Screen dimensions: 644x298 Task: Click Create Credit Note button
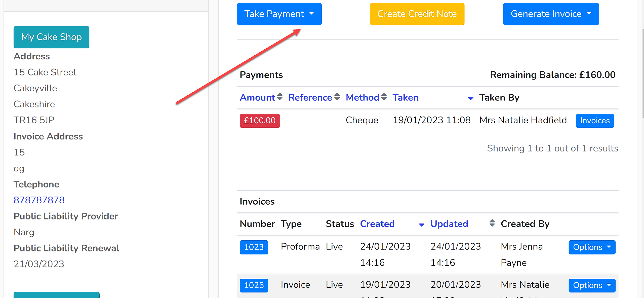click(x=417, y=14)
